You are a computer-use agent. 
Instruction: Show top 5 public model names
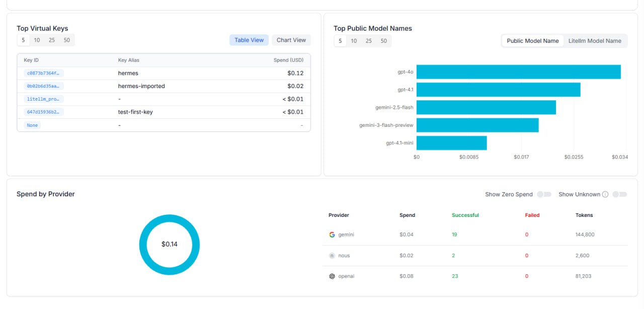[x=340, y=41]
